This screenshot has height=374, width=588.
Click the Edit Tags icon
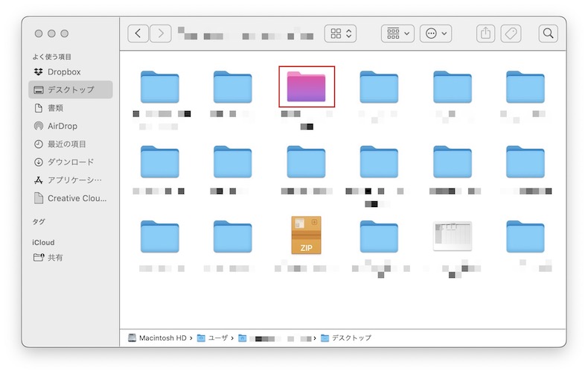(x=511, y=34)
